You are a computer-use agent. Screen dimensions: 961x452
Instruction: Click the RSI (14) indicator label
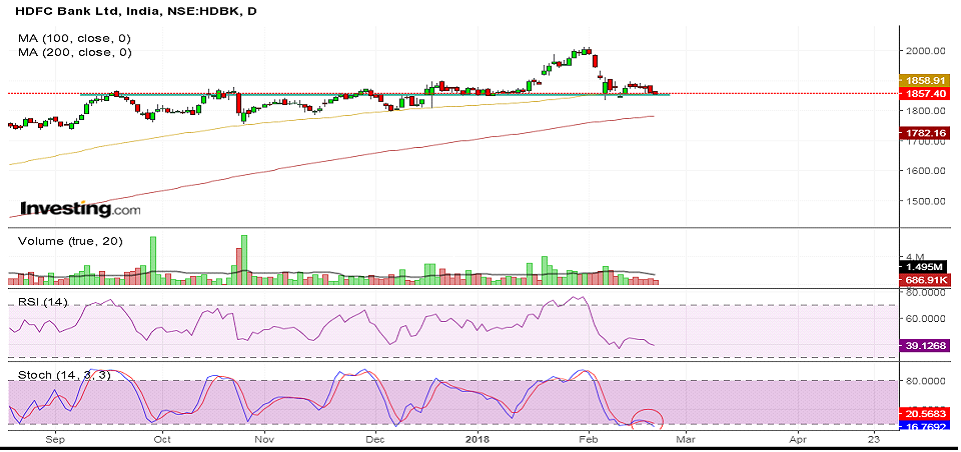click(x=43, y=302)
